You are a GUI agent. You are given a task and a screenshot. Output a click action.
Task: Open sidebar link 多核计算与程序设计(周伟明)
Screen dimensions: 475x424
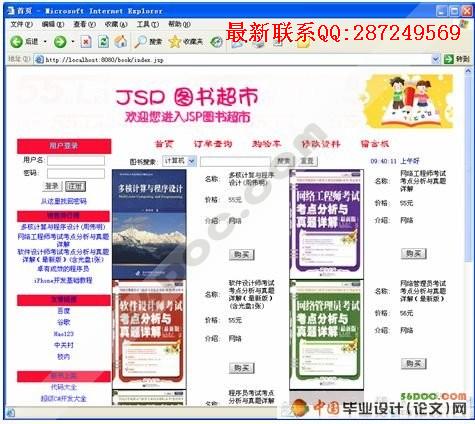tap(63, 227)
